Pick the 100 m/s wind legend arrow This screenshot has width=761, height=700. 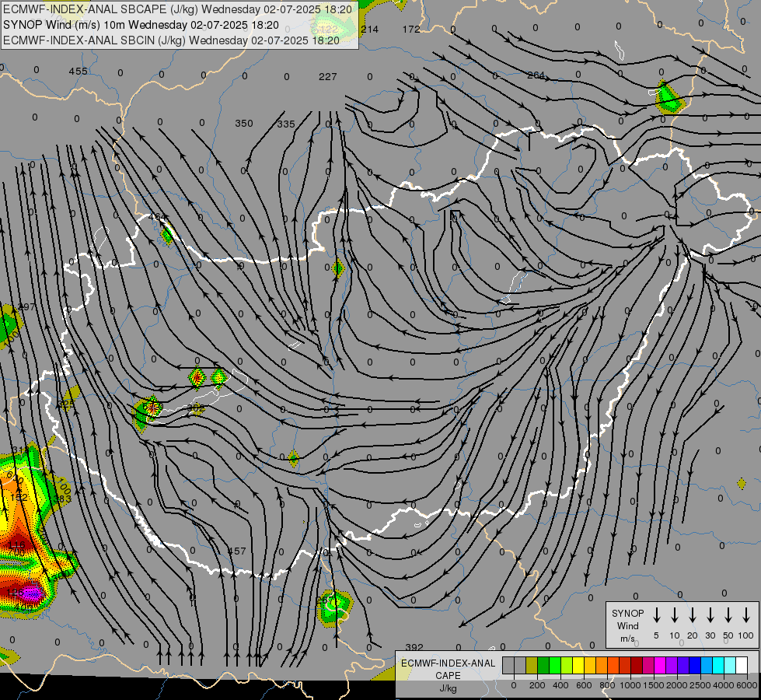tap(746, 615)
